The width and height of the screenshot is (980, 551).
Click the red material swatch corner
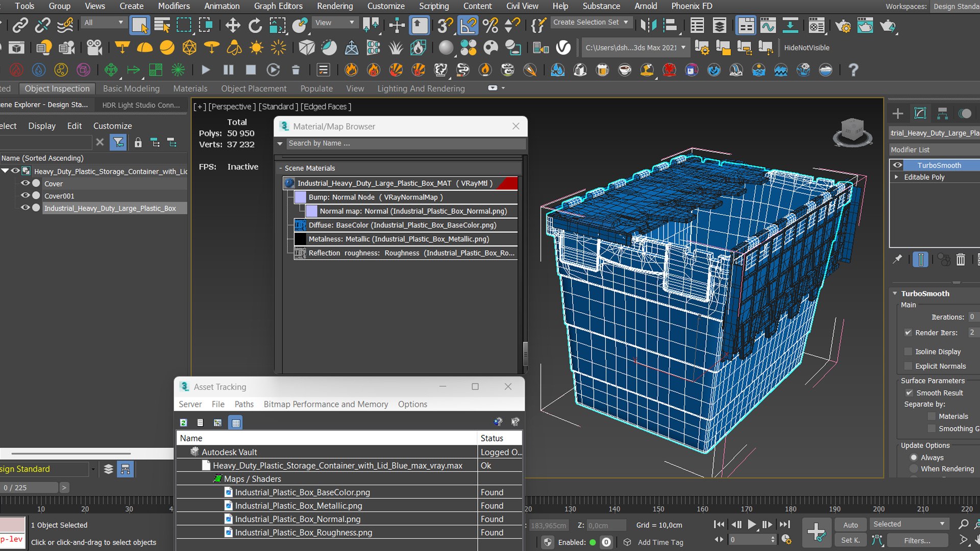[x=508, y=183]
